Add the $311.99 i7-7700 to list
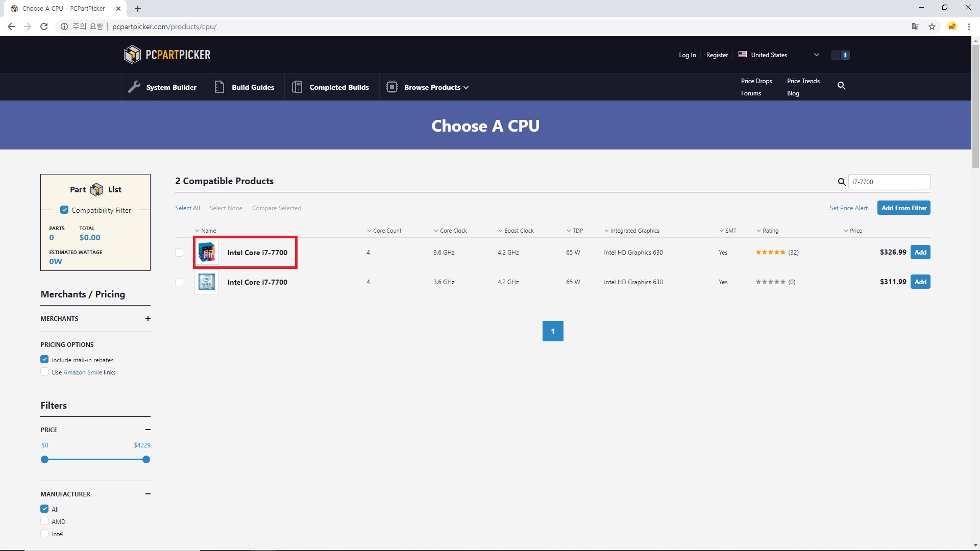The image size is (980, 551). point(920,282)
